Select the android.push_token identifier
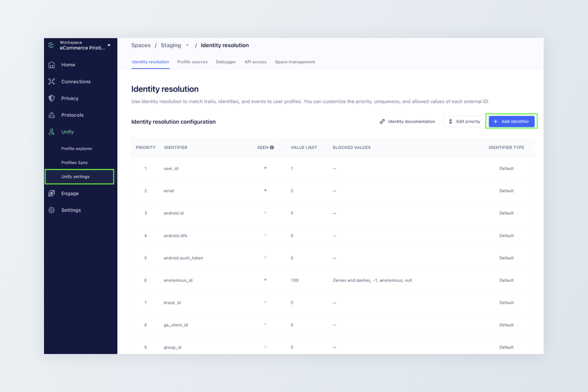 click(183, 258)
